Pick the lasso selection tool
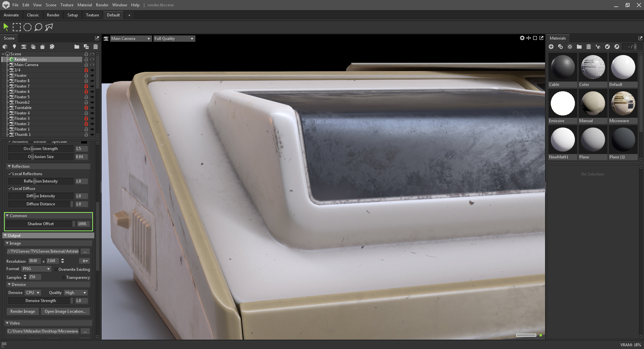This screenshot has width=644, height=349. point(38,27)
